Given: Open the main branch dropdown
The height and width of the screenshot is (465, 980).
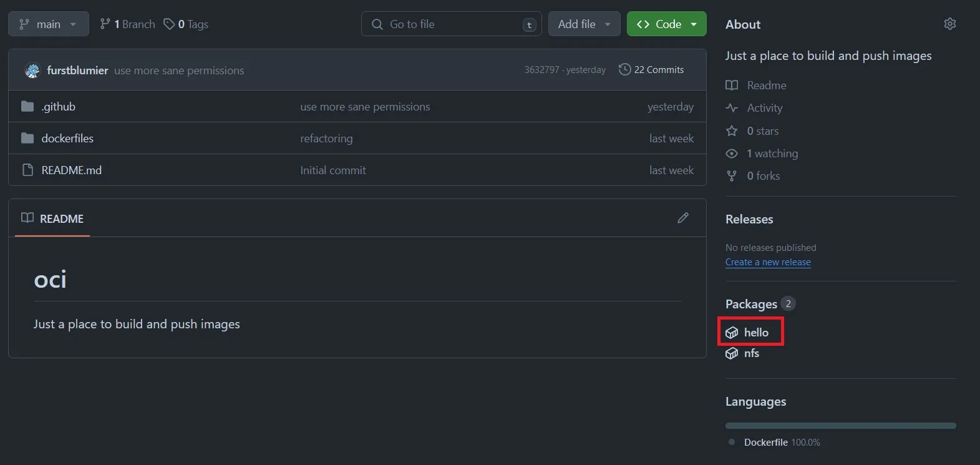Looking at the screenshot, I should point(48,24).
